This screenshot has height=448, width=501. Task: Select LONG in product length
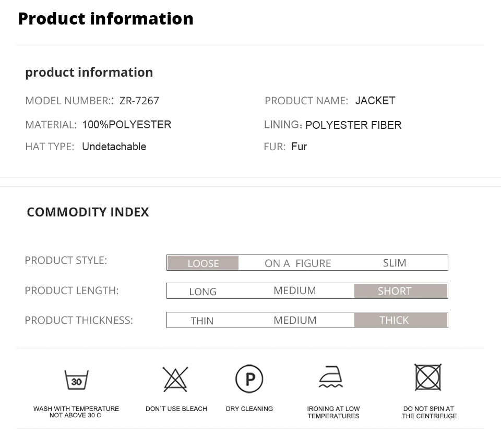point(202,292)
